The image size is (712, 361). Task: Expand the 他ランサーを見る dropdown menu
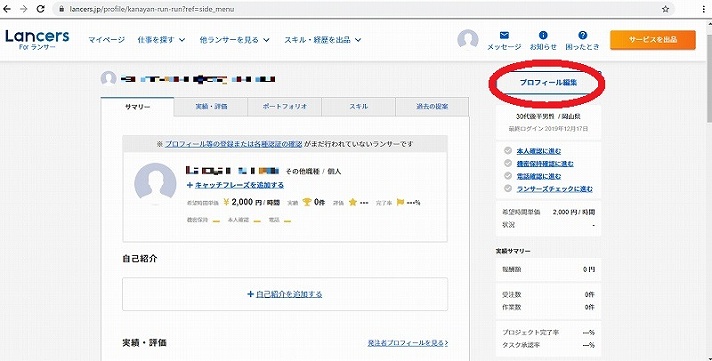234,40
